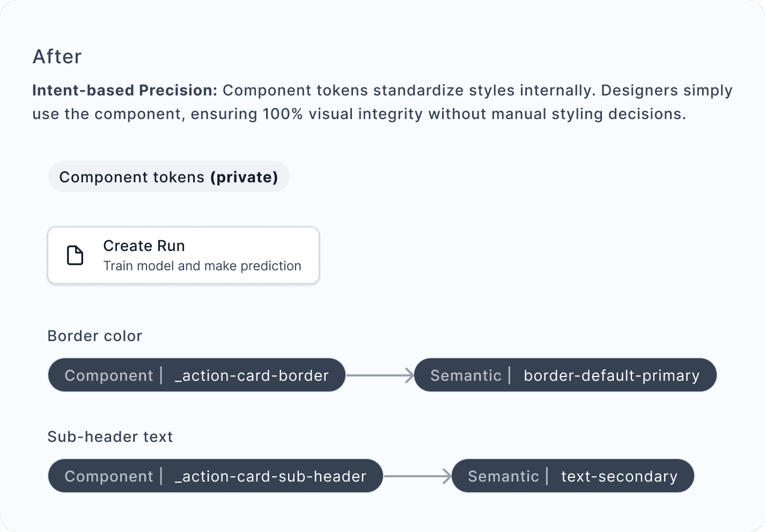Click "Semantic" label beside text-secondary
This screenshot has width=765, height=532.
pyautogui.click(x=503, y=476)
